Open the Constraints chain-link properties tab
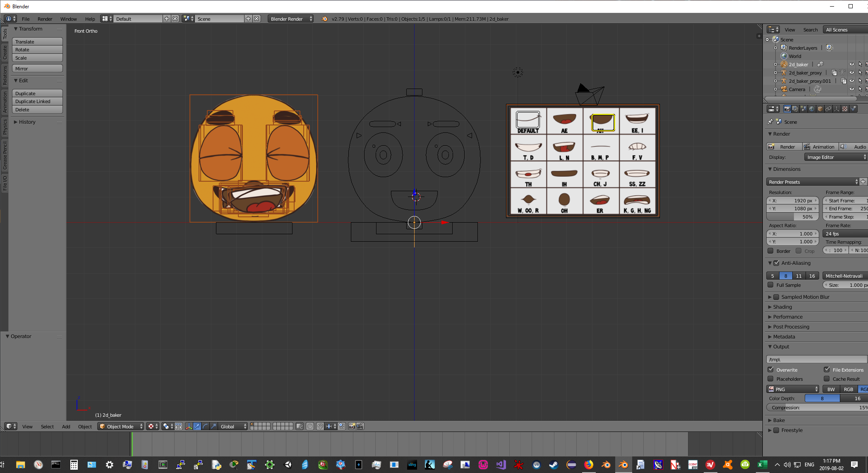This screenshot has width=868, height=473. click(x=828, y=109)
